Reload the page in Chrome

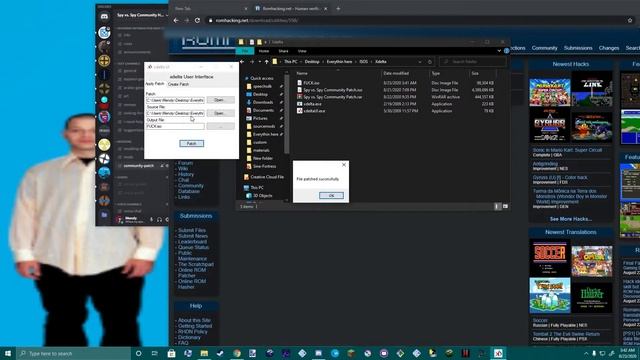pos(198,20)
